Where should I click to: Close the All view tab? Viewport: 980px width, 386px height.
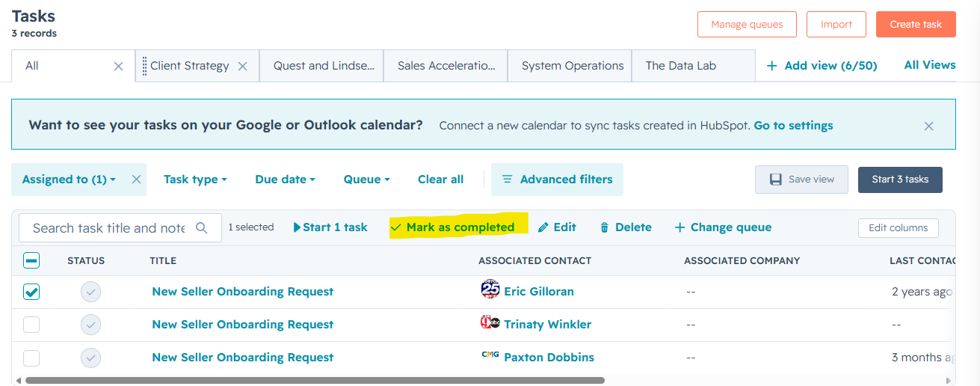118,66
